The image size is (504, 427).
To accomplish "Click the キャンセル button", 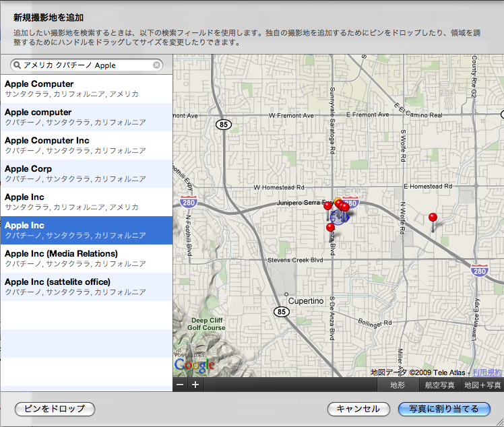I will (358, 409).
